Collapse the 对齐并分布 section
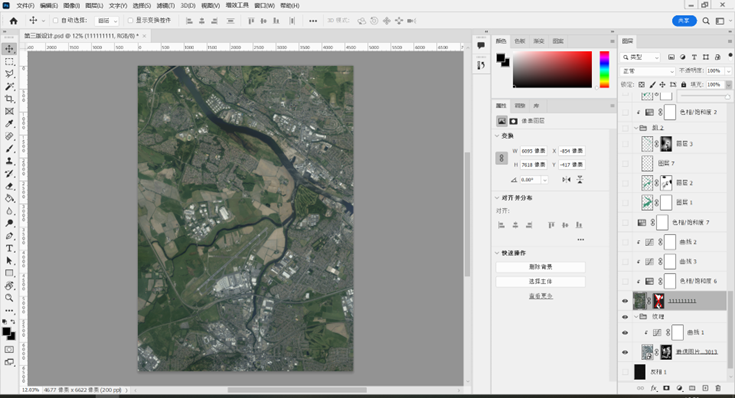The width and height of the screenshot is (735, 398). coord(497,198)
